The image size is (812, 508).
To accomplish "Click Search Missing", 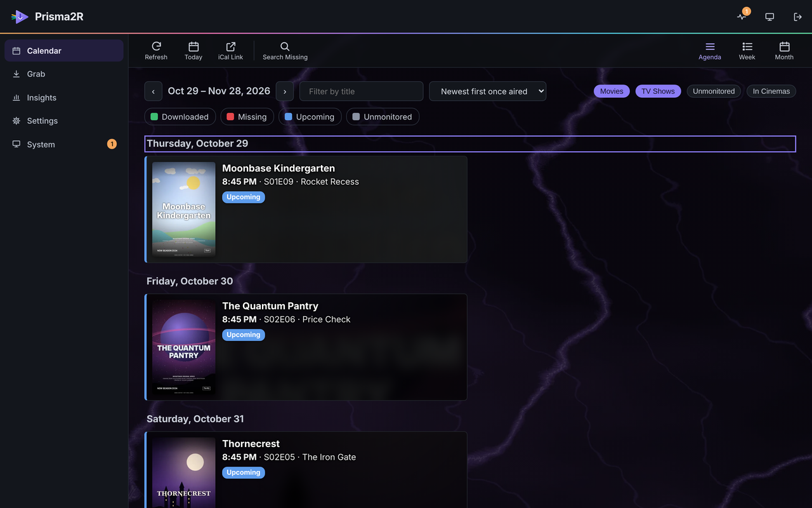I will tap(285, 51).
